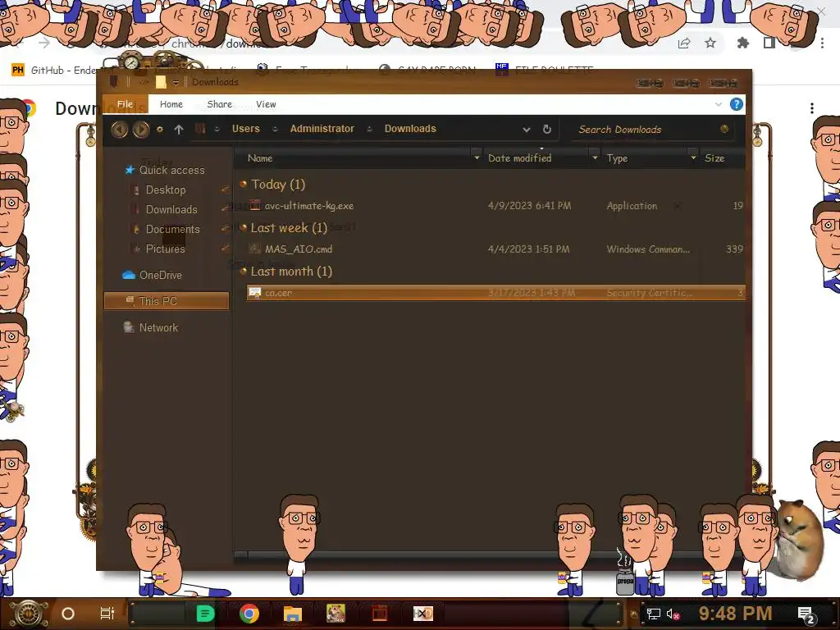This screenshot has height=630, width=840.
Task: Open the steampunk Start button
Action: pos(30,614)
